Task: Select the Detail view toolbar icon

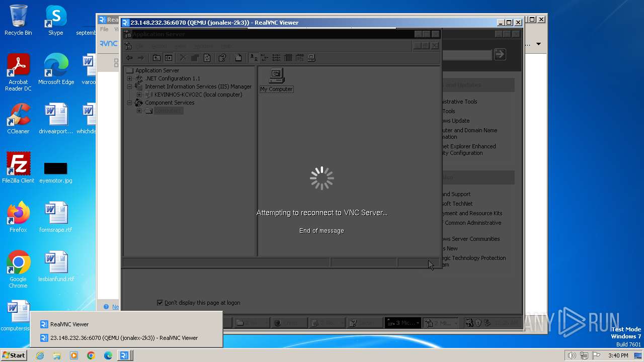Action: click(x=288, y=58)
